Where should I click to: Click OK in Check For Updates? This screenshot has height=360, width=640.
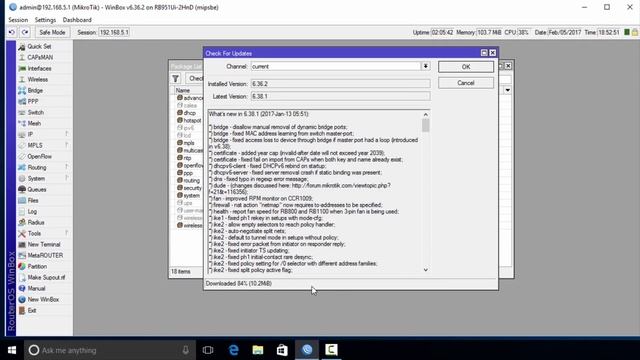point(466,67)
